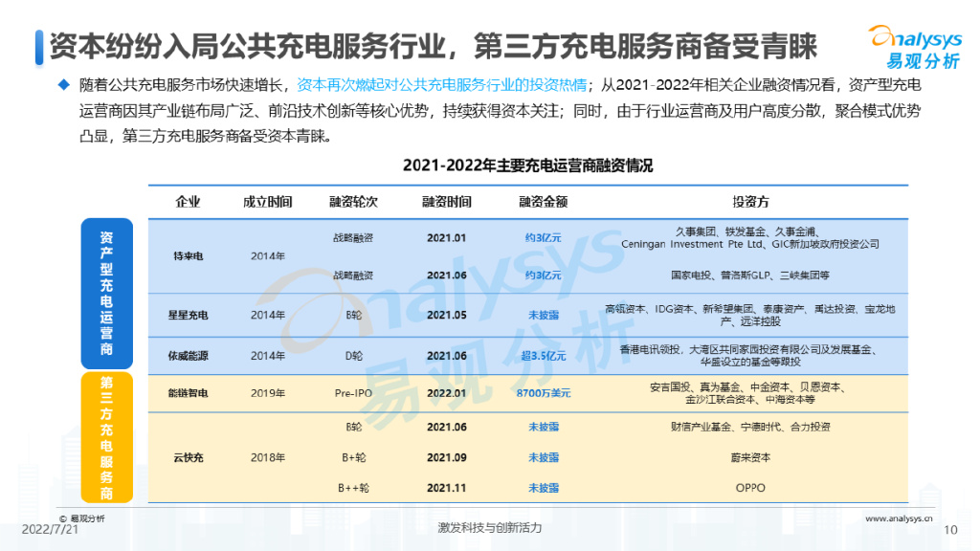
Task: Select the 成立时间 column header
Action: point(268,202)
